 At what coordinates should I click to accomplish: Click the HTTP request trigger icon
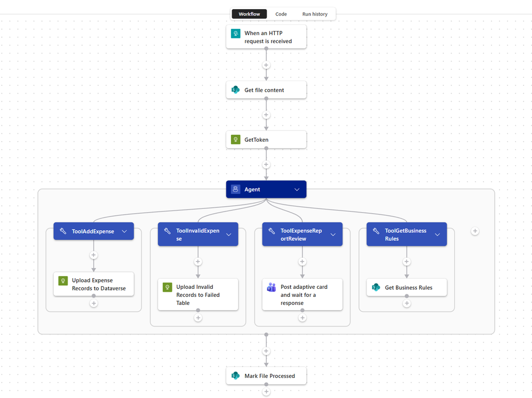point(235,33)
